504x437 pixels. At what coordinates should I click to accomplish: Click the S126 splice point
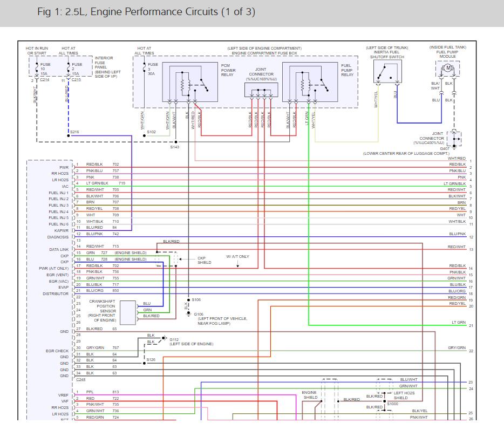(x=144, y=363)
